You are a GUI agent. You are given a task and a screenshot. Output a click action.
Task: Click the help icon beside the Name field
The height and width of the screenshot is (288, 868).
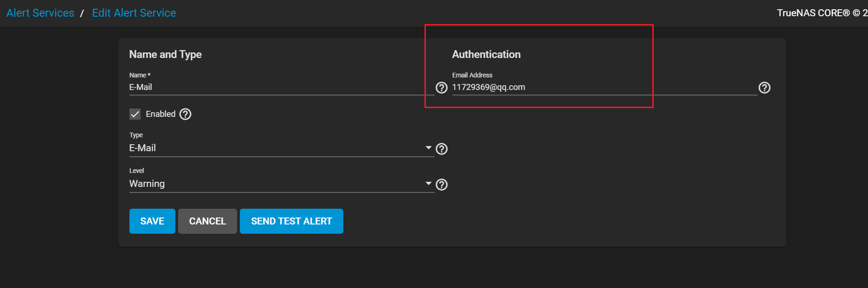pos(441,88)
